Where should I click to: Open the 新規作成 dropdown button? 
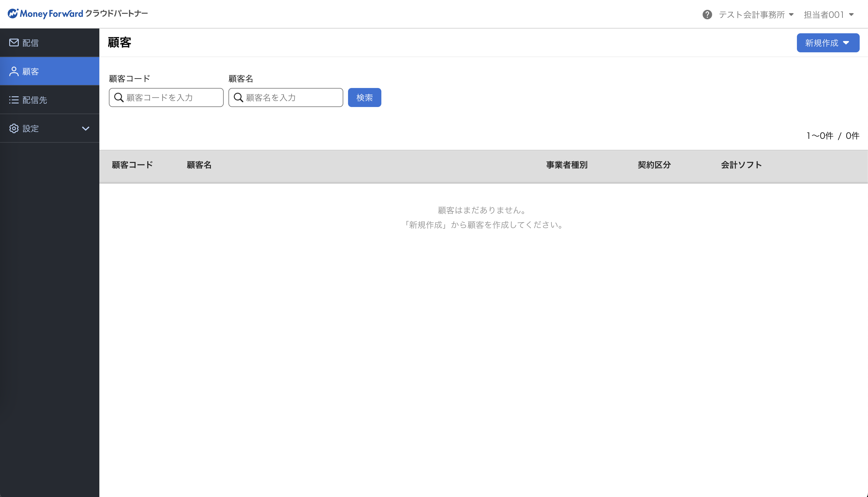point(828,43)
